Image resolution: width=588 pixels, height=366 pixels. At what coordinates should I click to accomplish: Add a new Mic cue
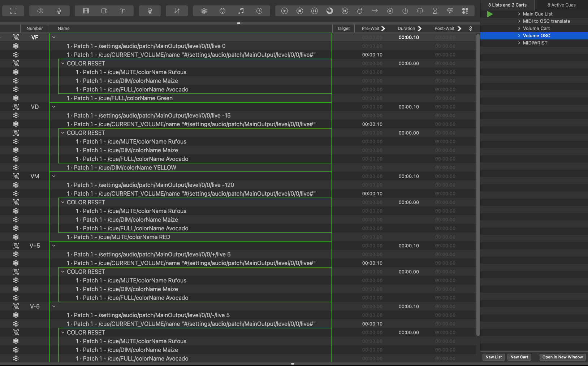coord(59,11)
